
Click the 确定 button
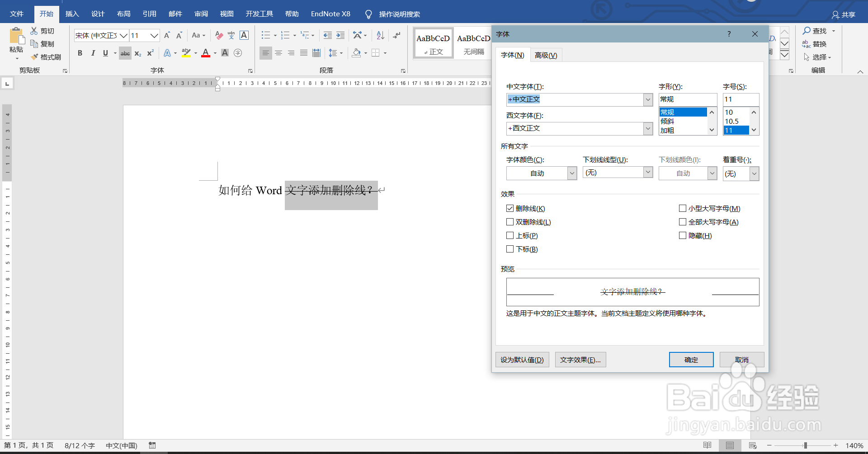click(x=691, y=359)
